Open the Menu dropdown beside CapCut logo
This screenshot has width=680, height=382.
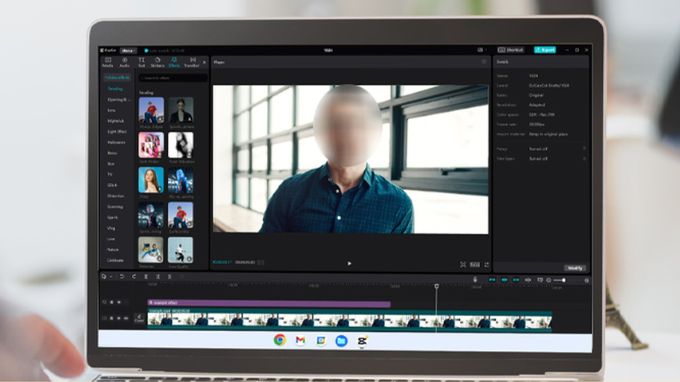128,51
